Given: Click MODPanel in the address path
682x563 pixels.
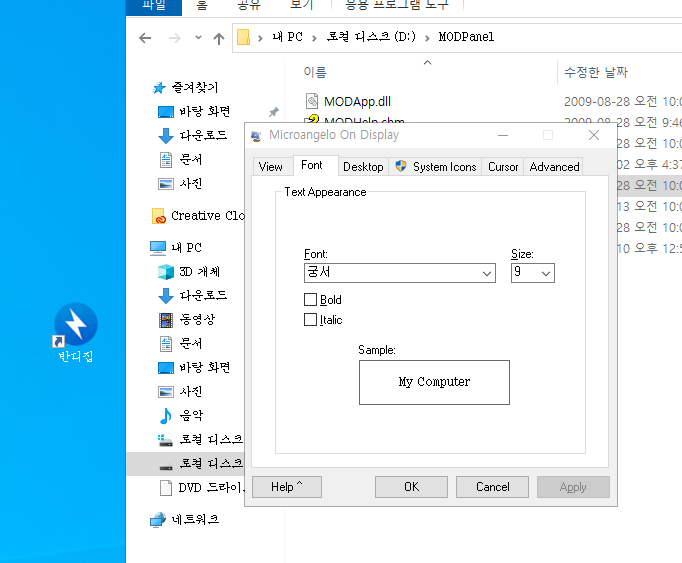Looking at the screenshot, I should pyautogui.click(x=466, y=37).
